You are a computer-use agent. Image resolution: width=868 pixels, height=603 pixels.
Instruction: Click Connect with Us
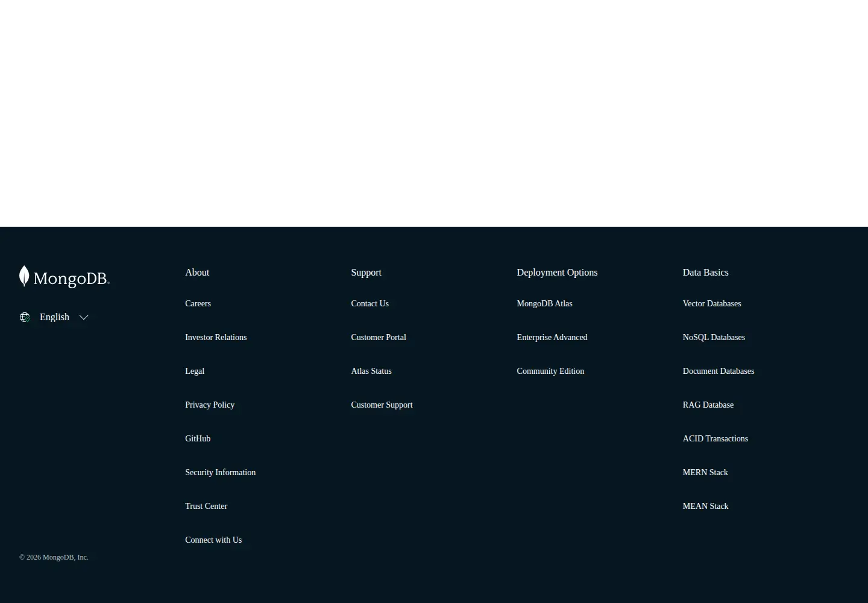point(213,540)
